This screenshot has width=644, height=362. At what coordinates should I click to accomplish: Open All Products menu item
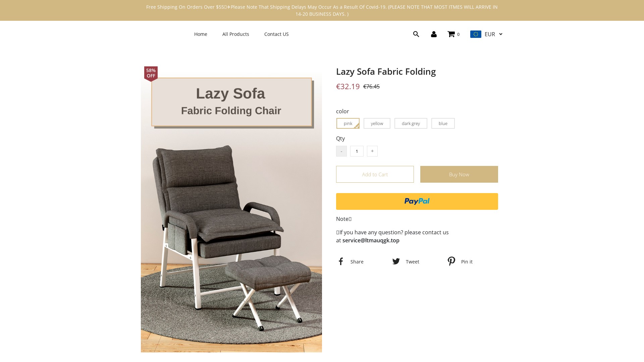(x=236, y=34)
